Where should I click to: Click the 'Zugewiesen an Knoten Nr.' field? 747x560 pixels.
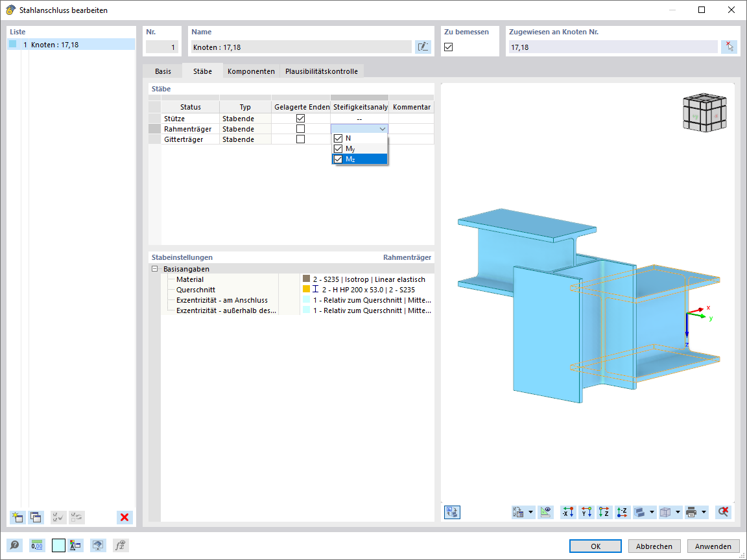coord(613,47)
